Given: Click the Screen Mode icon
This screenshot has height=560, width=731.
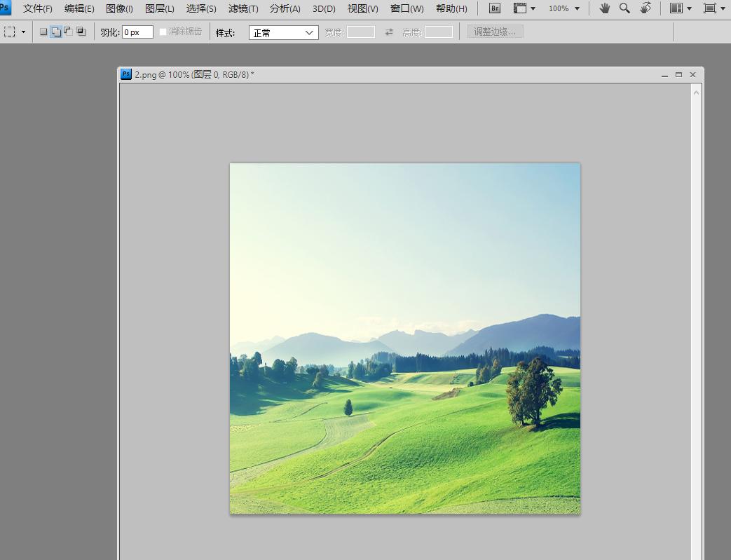Looking at the screenshot, I should [x=710, y=8].
